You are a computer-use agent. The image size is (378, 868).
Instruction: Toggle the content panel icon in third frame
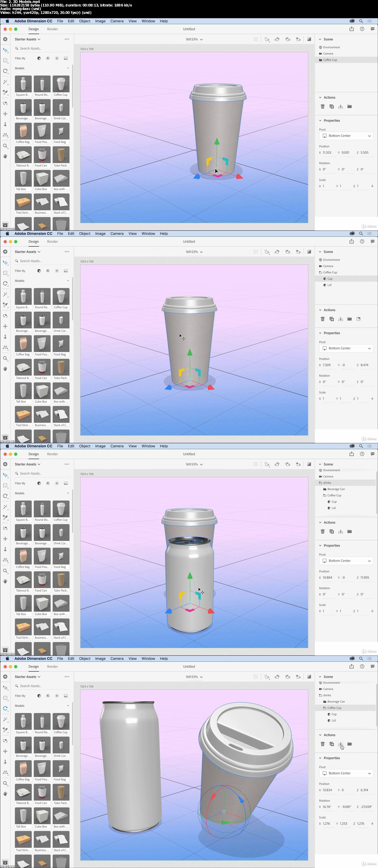click(x=5, y=650)
